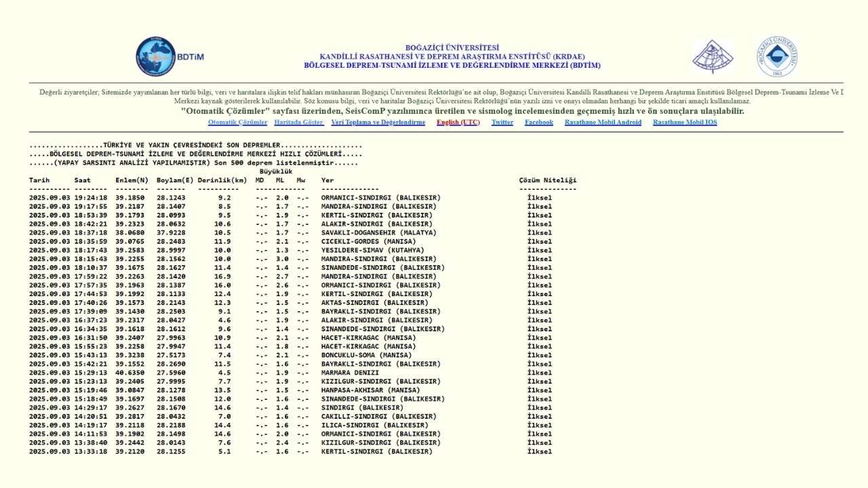Open the Facebook link
This screenshot has width=868, height=488.
click(x=538, y=123)
